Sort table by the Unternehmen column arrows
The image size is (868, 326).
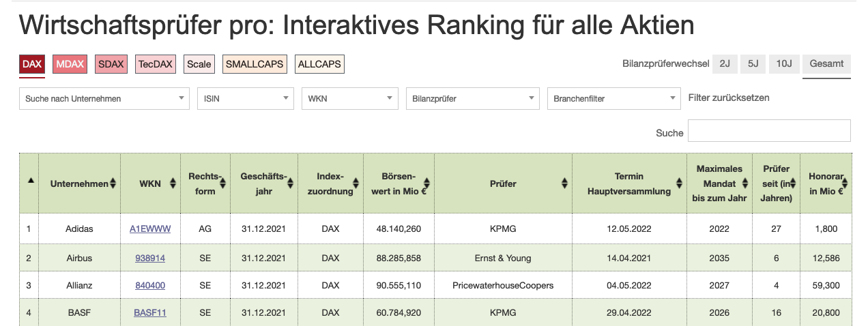tap(113, 183)
